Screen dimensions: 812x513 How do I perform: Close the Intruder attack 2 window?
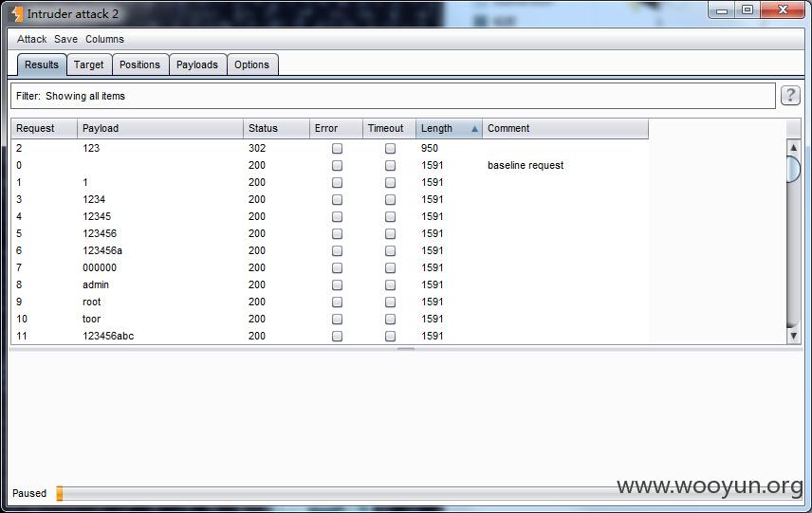[783, 10]
